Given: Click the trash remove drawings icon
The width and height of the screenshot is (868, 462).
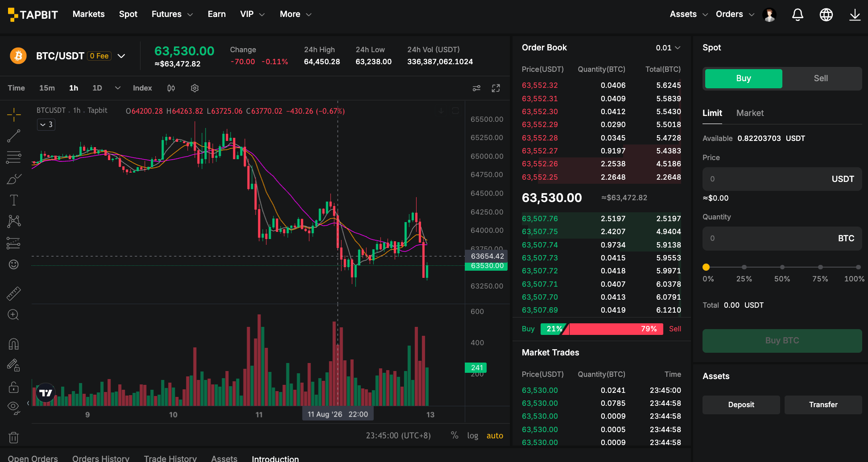Looking at the screenshot, I should point(14,437).
